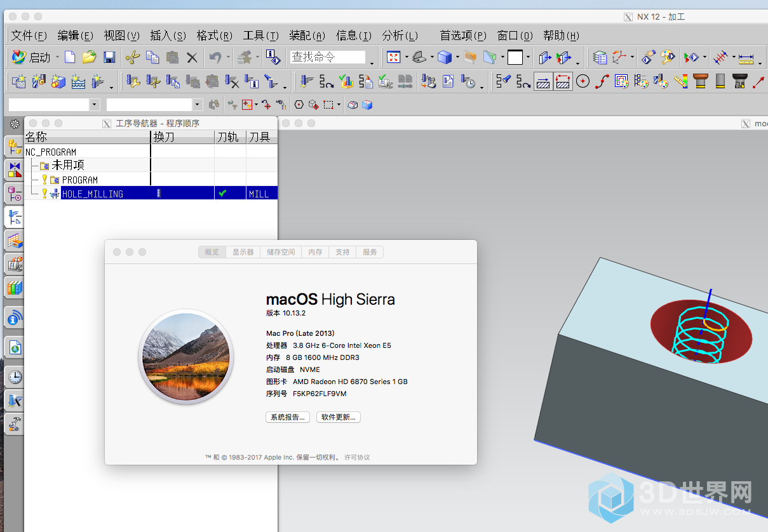Open the Reuse Library books icon
768x532 pixels.
(14, 288)
